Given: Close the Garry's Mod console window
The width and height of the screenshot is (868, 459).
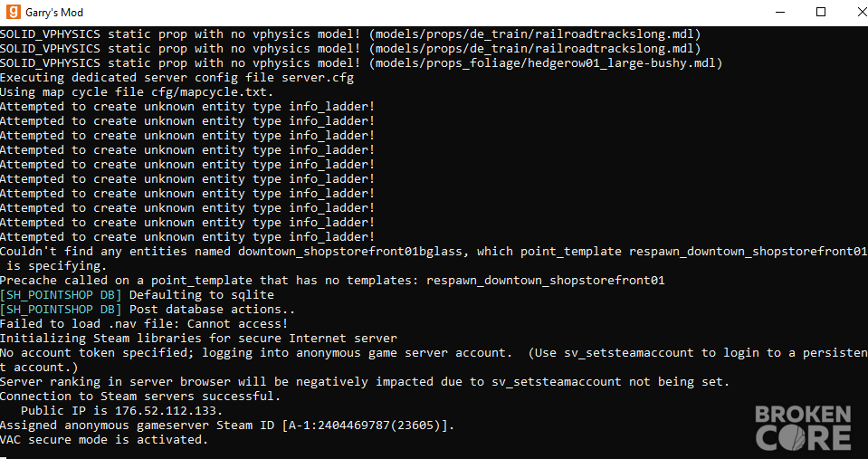Looking at the screenshot, I should (862, 12).
